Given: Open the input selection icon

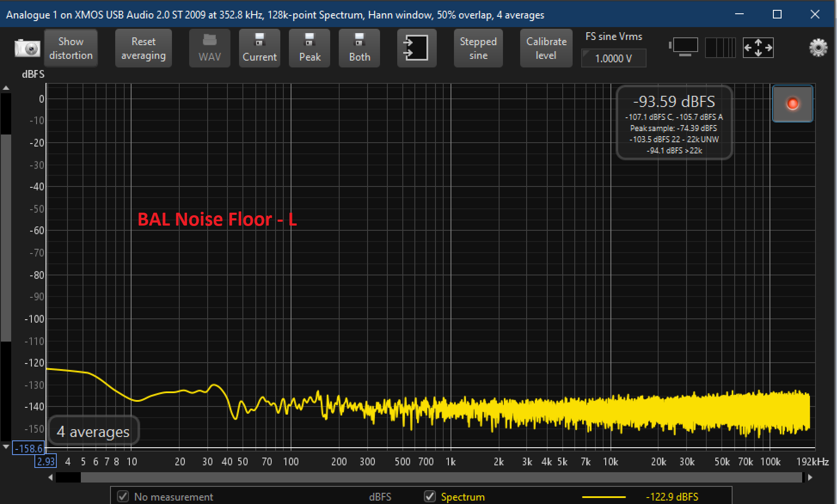Looking at the screenshot, I should [416, 48].
